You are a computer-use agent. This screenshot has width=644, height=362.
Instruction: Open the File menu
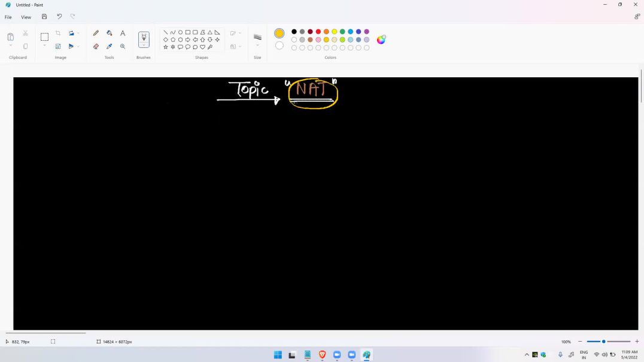point(8,17)
